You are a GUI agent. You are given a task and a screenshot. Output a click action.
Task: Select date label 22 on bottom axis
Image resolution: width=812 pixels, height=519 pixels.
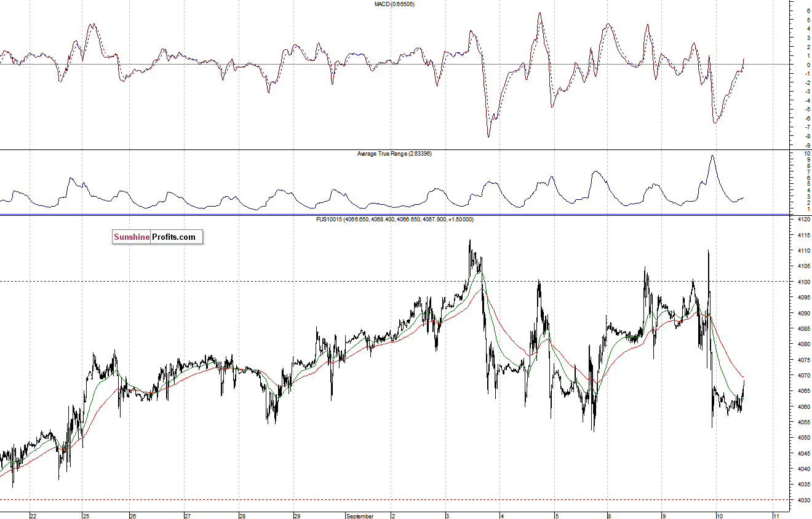click(34, 516)
